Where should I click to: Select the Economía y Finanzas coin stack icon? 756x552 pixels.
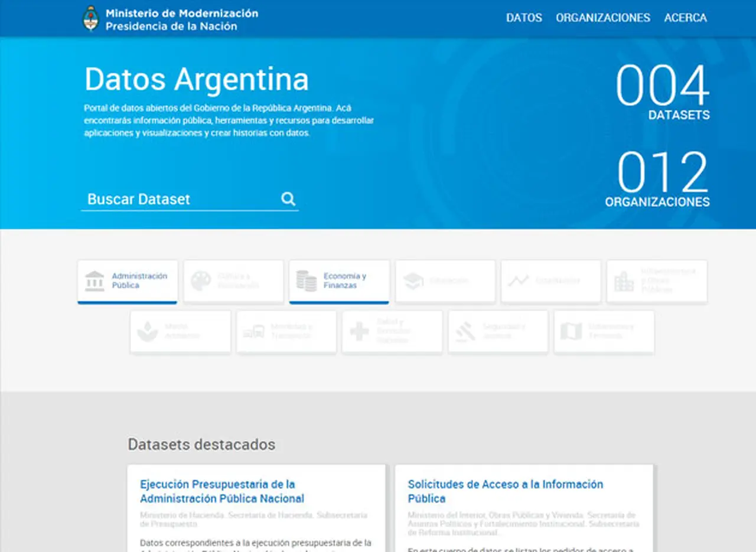(x=307, y=281)
